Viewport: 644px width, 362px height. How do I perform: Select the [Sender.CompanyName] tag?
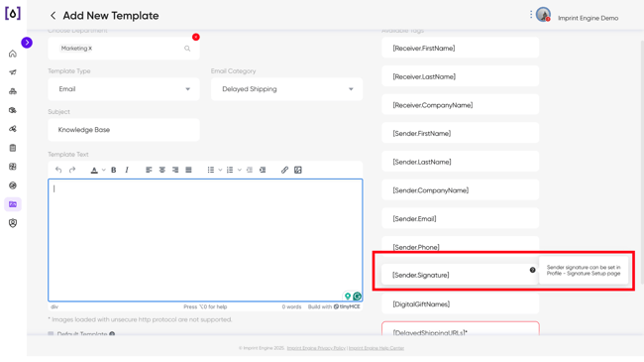(460, 190)
